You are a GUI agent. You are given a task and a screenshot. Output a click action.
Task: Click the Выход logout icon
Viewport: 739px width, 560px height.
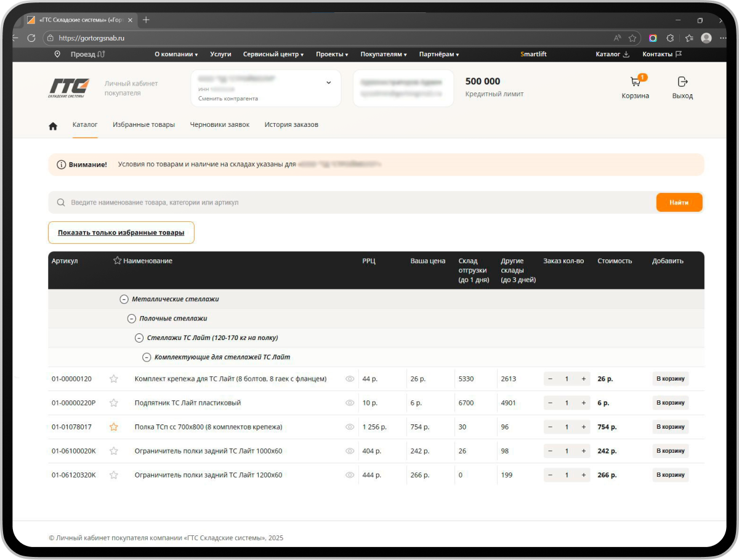pyautogui.click(x=682, y=82)
